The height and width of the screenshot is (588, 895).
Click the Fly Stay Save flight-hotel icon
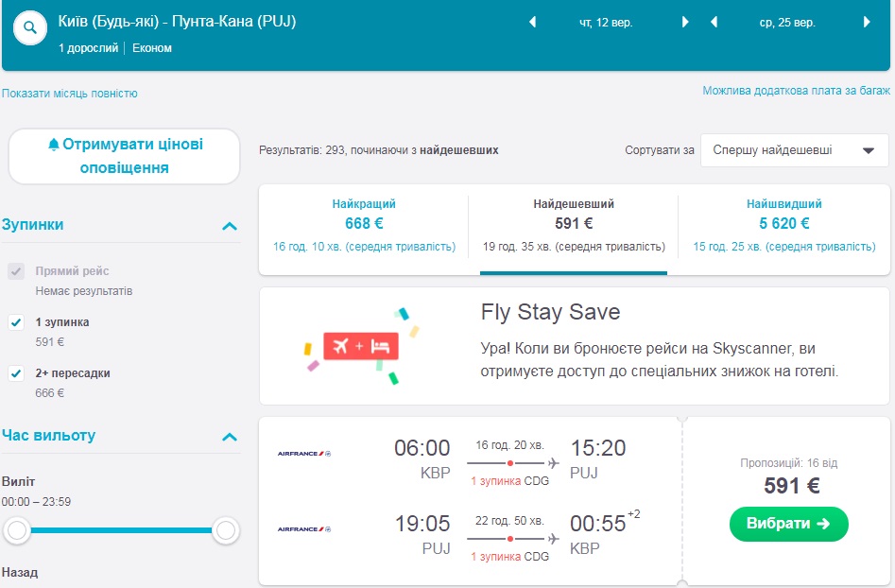pyautogui.click(x=361, y=346)
